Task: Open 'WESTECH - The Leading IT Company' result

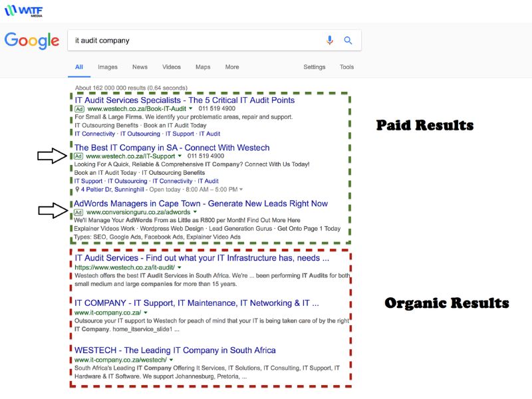Action: click(175, 350)
